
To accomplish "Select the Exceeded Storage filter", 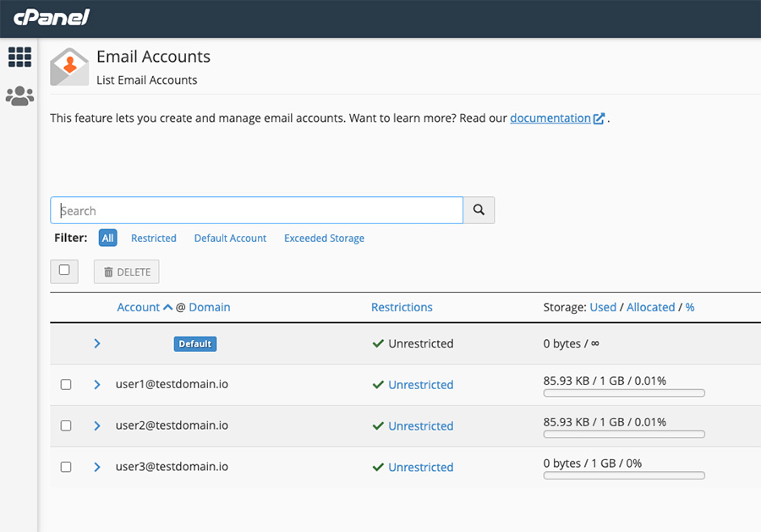I will coord(324,239).
